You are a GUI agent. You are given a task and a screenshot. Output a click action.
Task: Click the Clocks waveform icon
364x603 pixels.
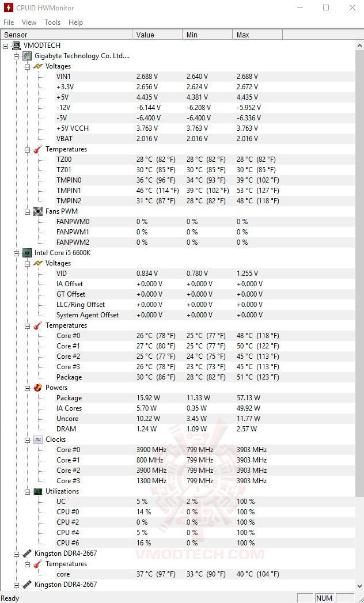[38, 439]
